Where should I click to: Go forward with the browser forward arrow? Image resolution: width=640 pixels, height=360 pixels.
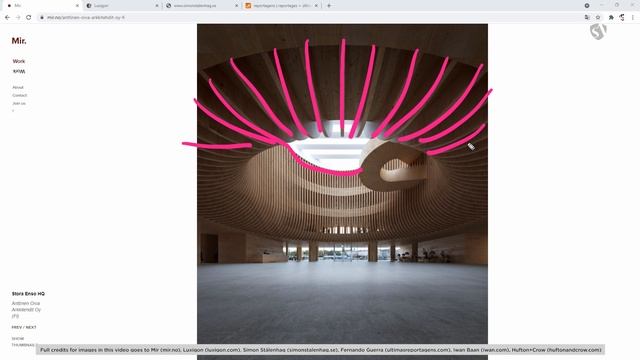pos(18,18)
